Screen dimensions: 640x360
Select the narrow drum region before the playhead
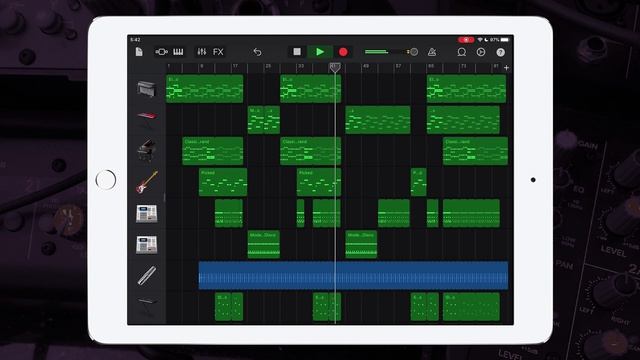[x=300, y=213]
